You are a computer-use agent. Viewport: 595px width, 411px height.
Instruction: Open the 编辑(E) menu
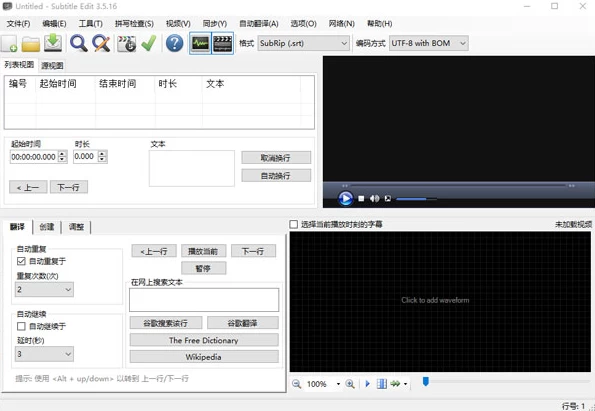pyautogui.click(x=54, y=24)
